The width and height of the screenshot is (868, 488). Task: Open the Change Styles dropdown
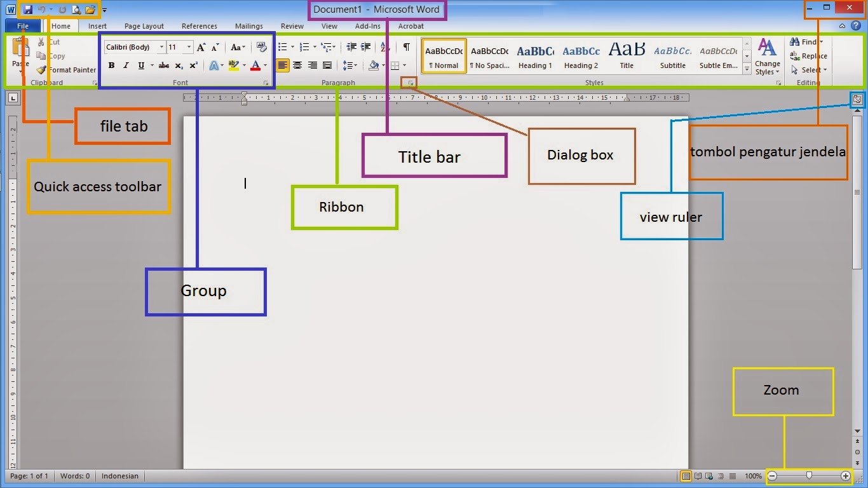tap(768, 57)
